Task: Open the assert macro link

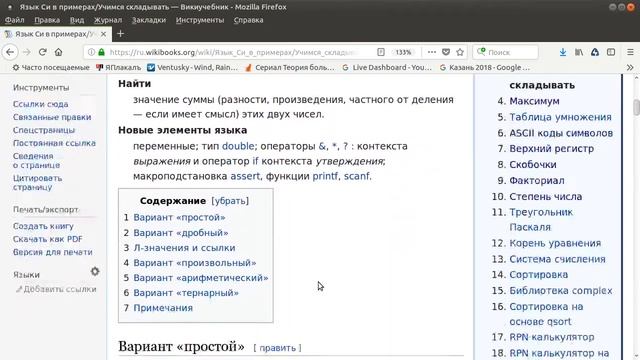Action: (245, 176)
